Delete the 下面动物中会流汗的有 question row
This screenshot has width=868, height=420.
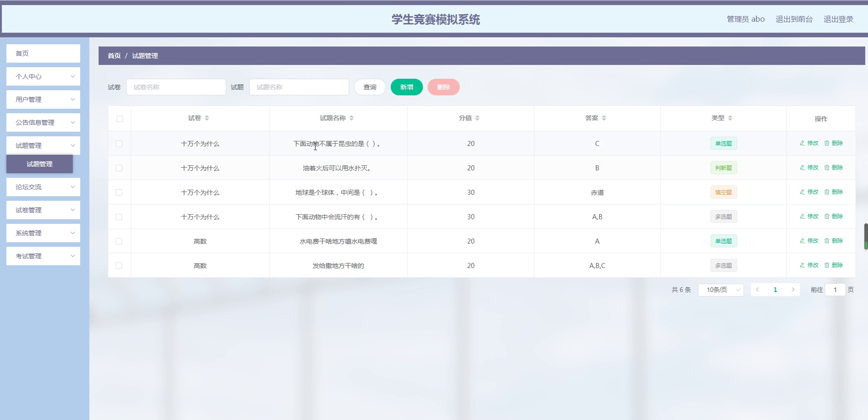click(x=833, y=216)
